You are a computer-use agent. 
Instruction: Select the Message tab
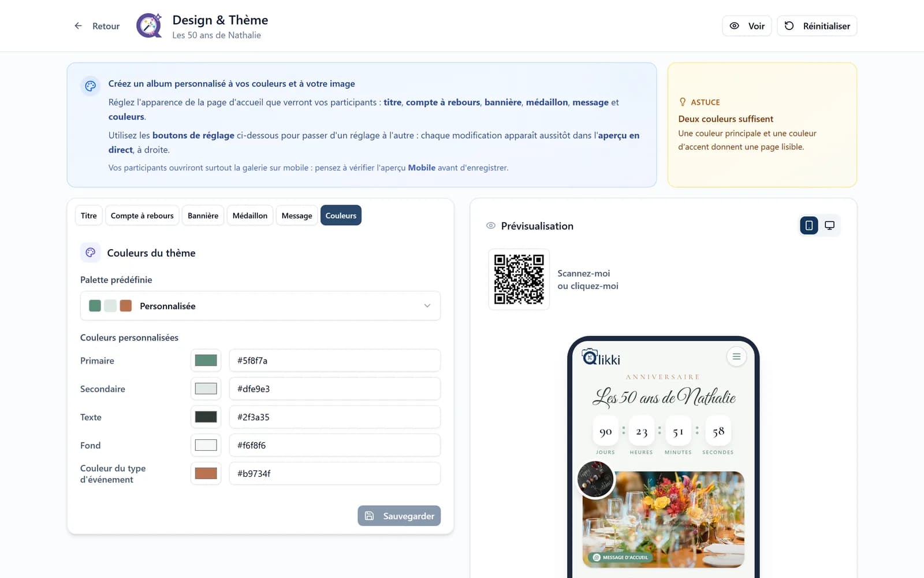tap(297, 216)
